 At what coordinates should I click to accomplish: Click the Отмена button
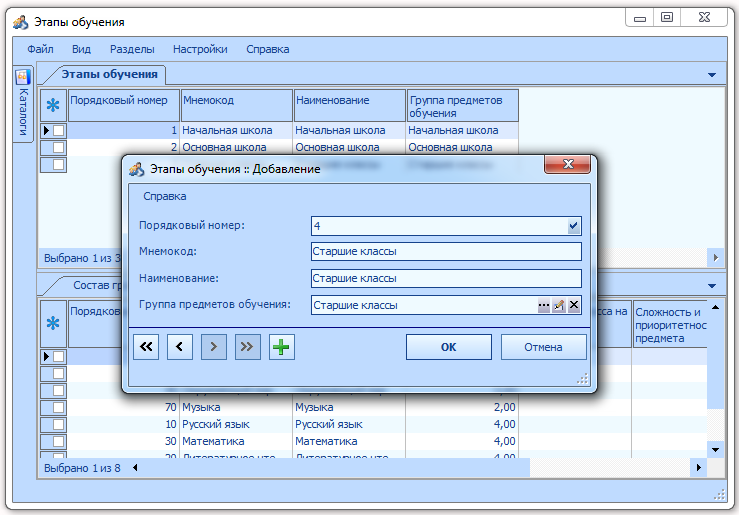(x=543, y=347)
